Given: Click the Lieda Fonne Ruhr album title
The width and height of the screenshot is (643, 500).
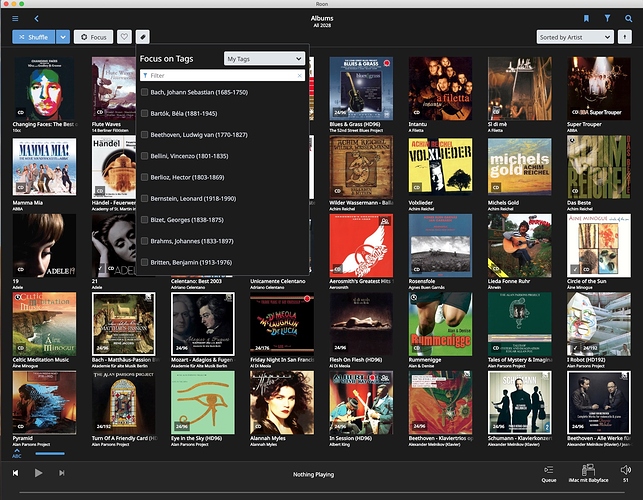Looking at the screenshot, I should [508, 281].
